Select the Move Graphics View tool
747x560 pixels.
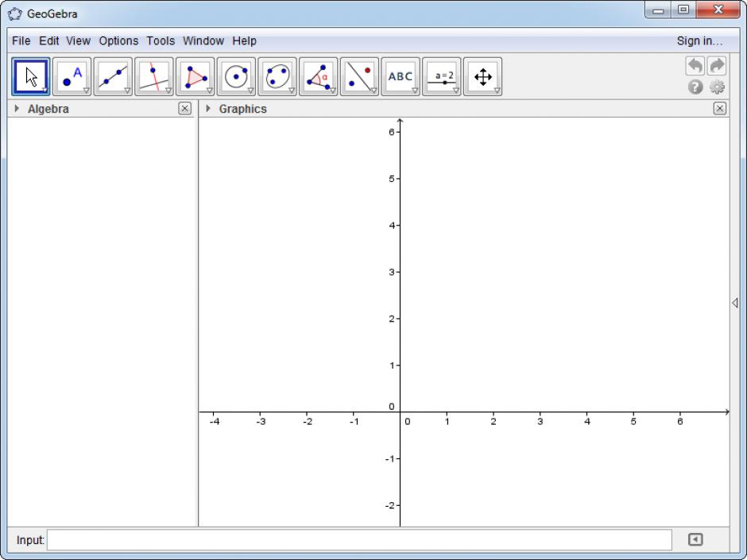(482, 76)
